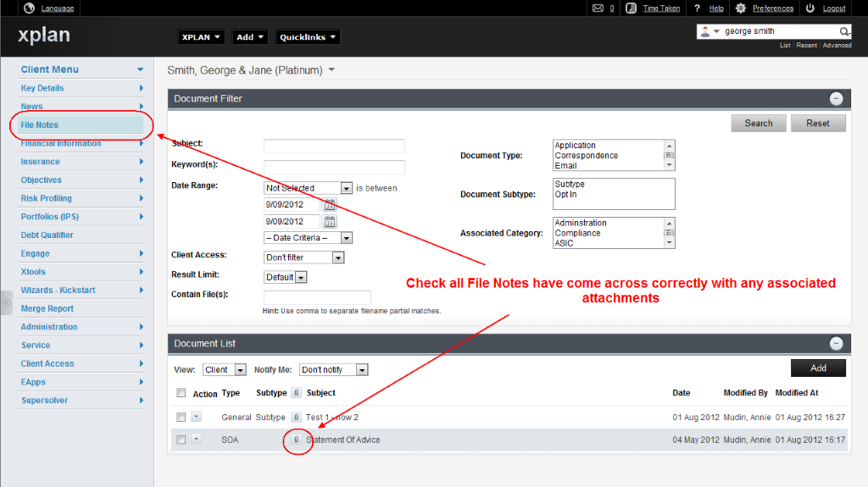868x487 pixels.
Task: Click the Logout power icon
Action: [810, 8]
